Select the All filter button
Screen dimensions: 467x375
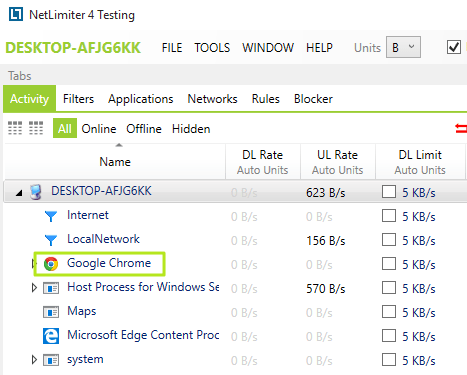65,128
